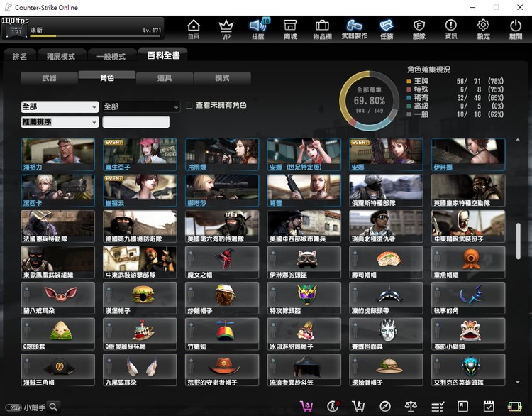The width and height of the screenshot is (532, 416).
Task: Open the 冷雨煙 character card
Action: pos(222,155)
